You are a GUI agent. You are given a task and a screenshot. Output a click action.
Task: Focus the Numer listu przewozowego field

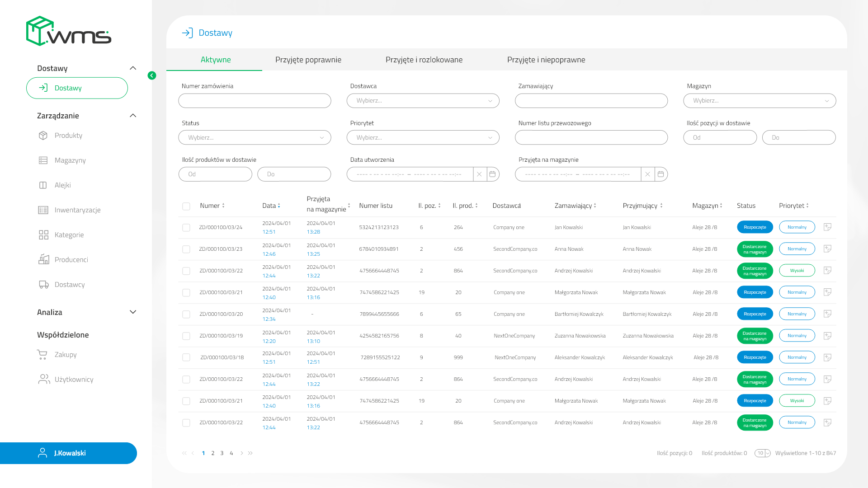coord(591,138)
